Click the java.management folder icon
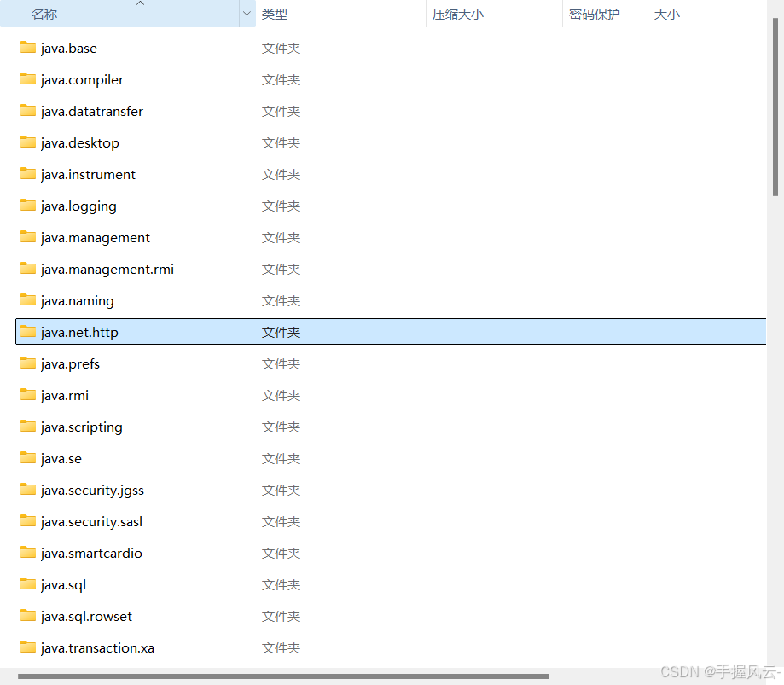The height and width of the screenshot is (685, 784). (28, 236)
